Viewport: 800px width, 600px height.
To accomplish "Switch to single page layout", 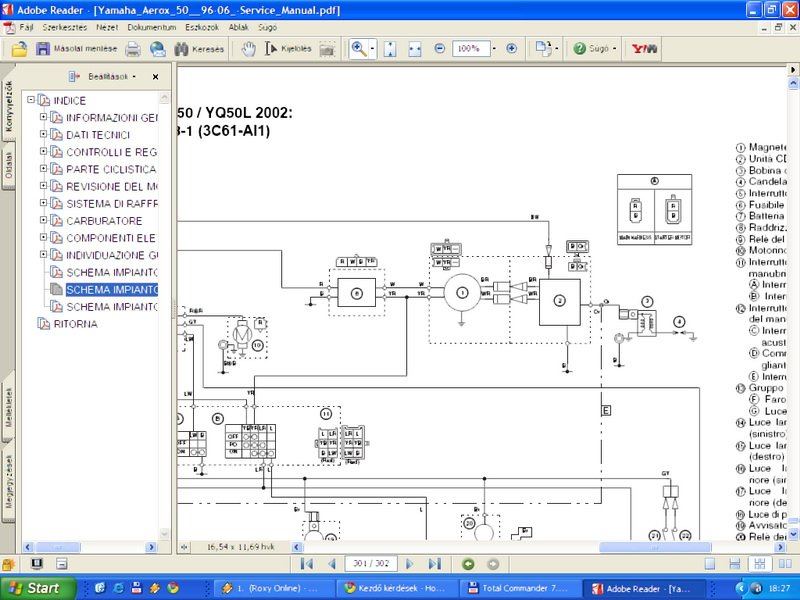I will click(x=710, y=564).
